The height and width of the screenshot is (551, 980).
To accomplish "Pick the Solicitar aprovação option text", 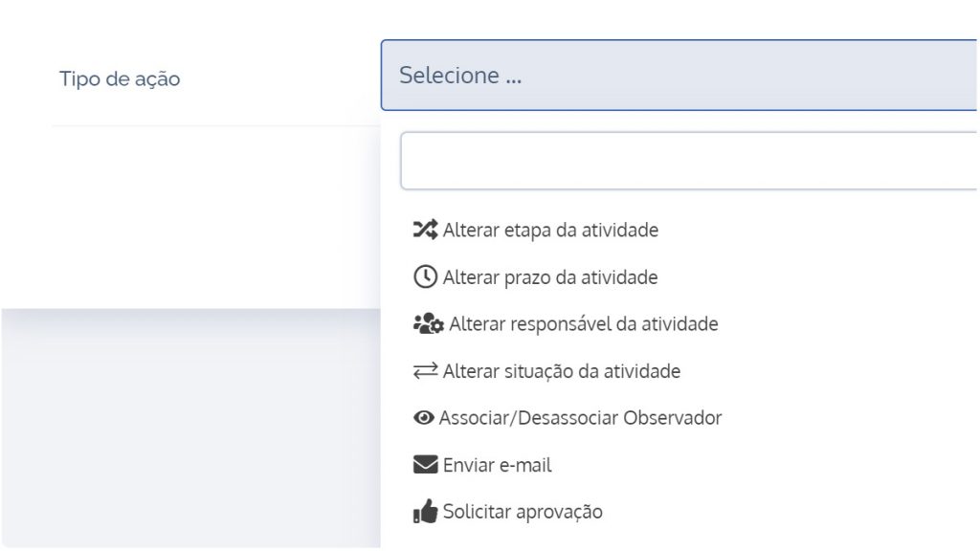I will click(x=523, y=512).
